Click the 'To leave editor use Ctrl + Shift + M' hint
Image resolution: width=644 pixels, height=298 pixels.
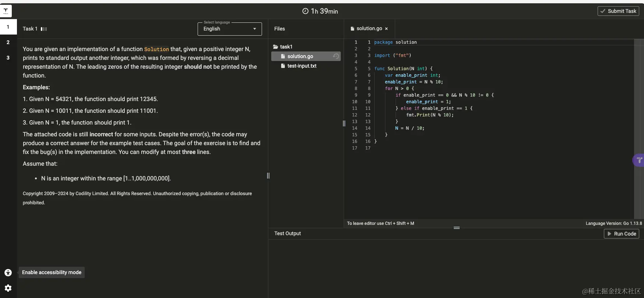(381, 223)
